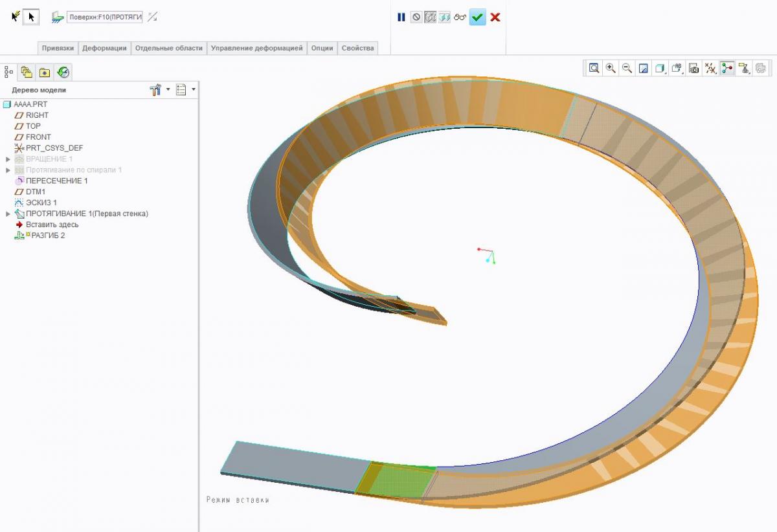Open the Деформации tab
This screenshot has width=777, height=532.
point(104,48)
